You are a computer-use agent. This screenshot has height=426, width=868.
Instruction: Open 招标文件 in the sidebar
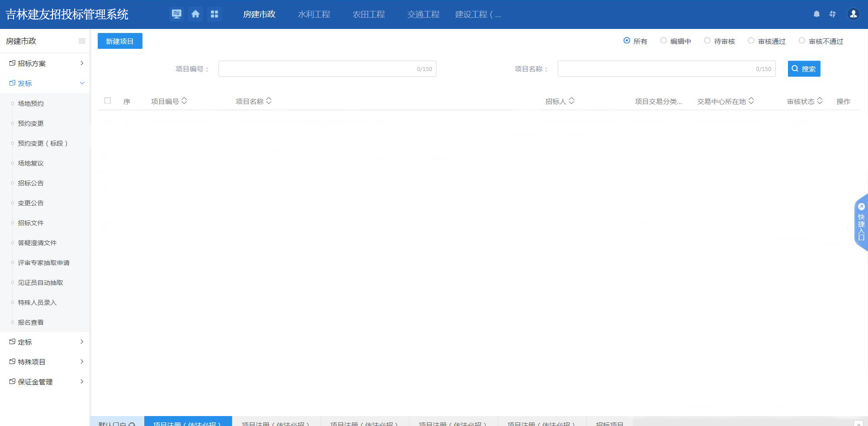click(x=31, y=223)
